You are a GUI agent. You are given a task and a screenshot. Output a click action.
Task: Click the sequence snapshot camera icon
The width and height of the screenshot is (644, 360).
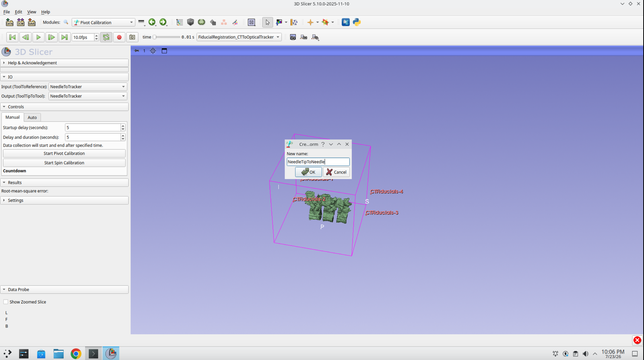click(x=132, y=37)
